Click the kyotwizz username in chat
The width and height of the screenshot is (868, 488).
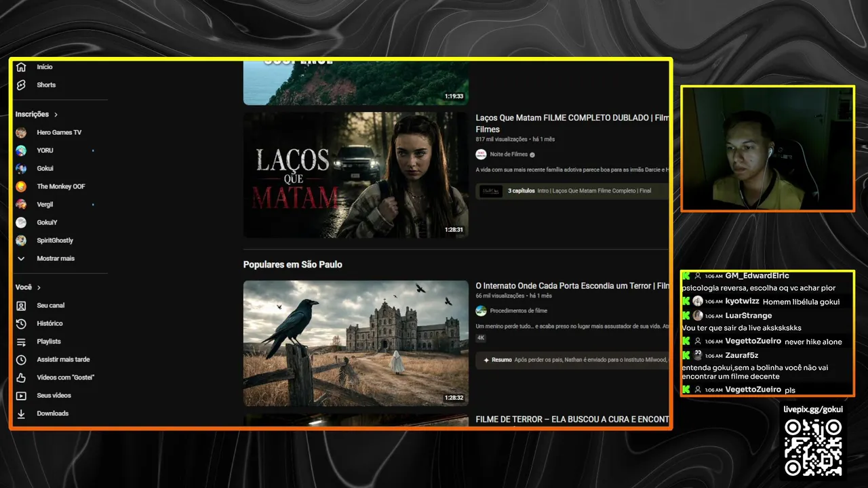click(x=743, y=301)
